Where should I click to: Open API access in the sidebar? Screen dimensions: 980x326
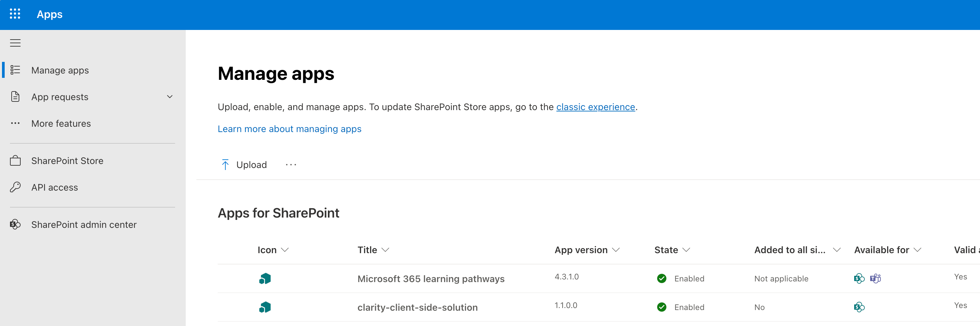point(54,187)
